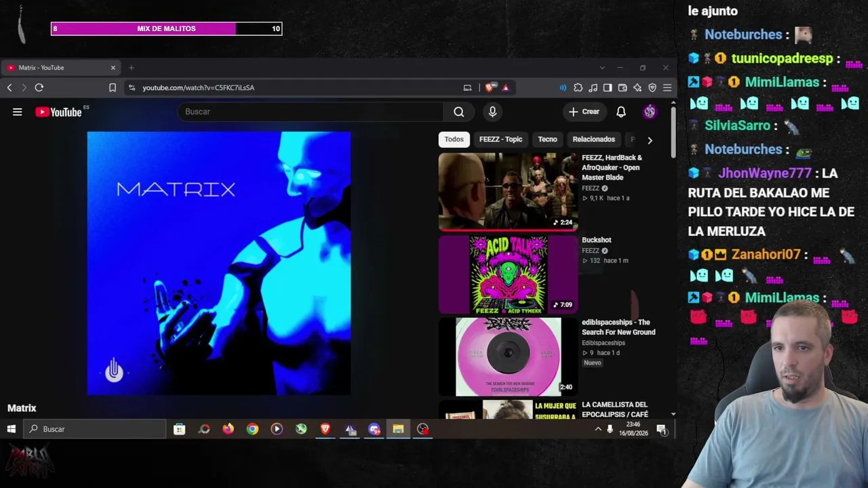Go back with the browser back arrow
This screenshot has height=488, width=868.
tap(9, 87)
